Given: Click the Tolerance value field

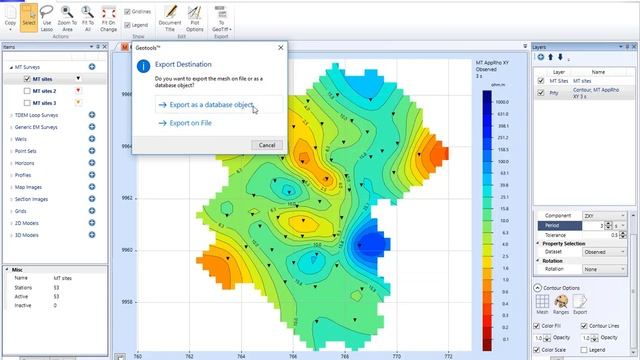Looking at the screenshot, I should pyautogui.click(x=600, y=235).
